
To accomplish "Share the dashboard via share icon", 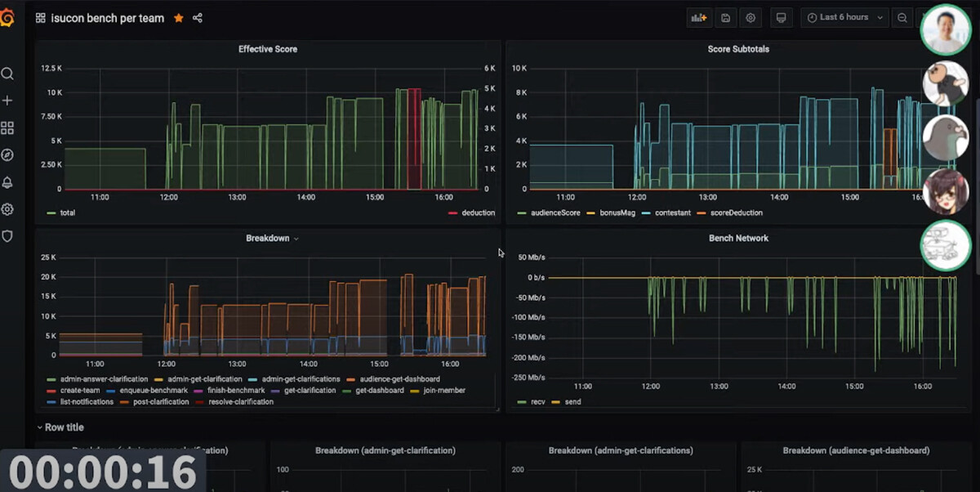I will (198, 18).
